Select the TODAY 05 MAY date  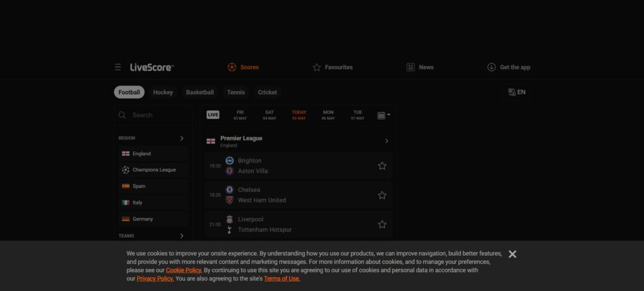point(299,115)
